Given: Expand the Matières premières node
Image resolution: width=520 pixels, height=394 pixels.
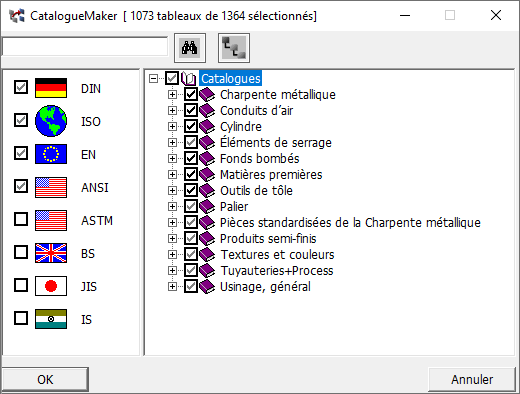Looking at the screenshot, I should click(x=172, y=175).
